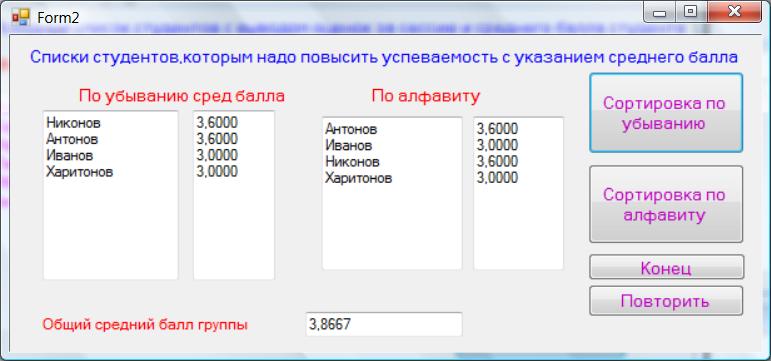
Task: Select 'Антонов' in the descending-order list
Action: pyautogui.click(x=72, y=139)
